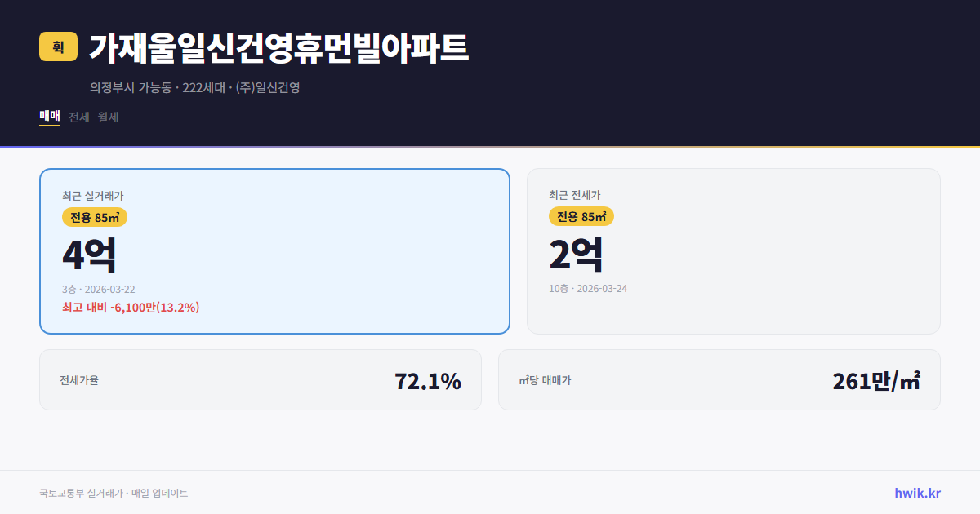Open the 최근 전세가 card
This screenshot has height=514, width=980.
pyautogui.click(x=733, y=251)
